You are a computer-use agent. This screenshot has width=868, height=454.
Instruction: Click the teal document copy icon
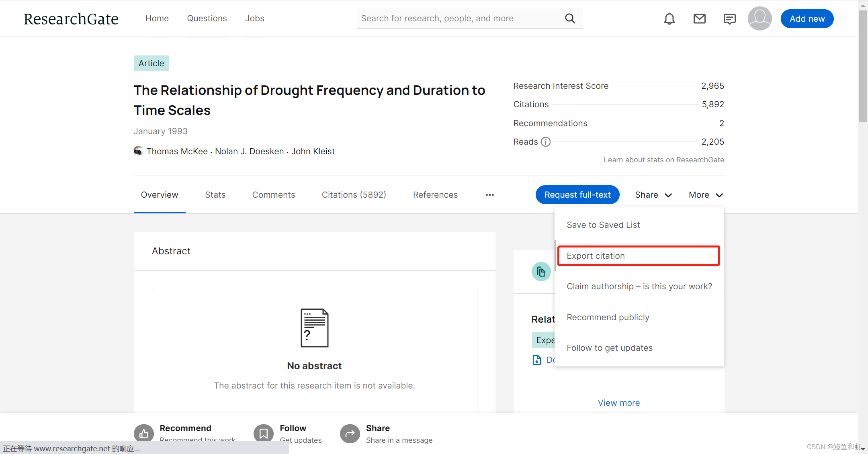click(x=541, y=272)
